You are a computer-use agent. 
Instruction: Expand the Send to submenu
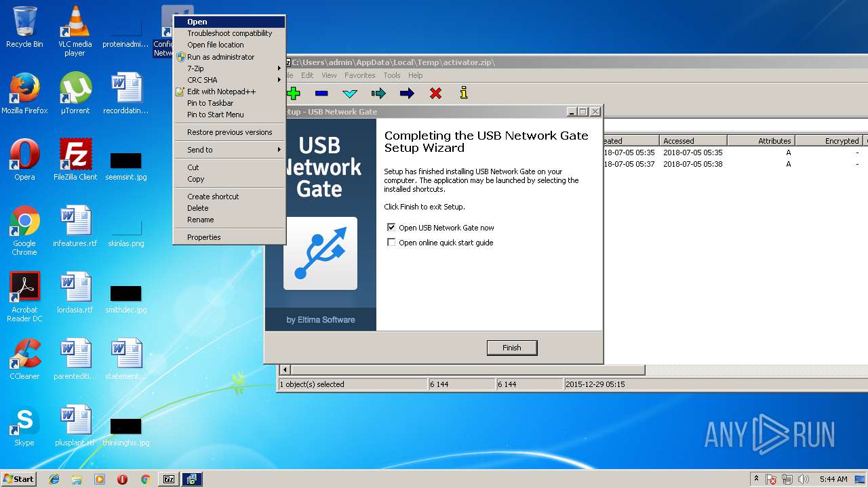pos(229,150)
